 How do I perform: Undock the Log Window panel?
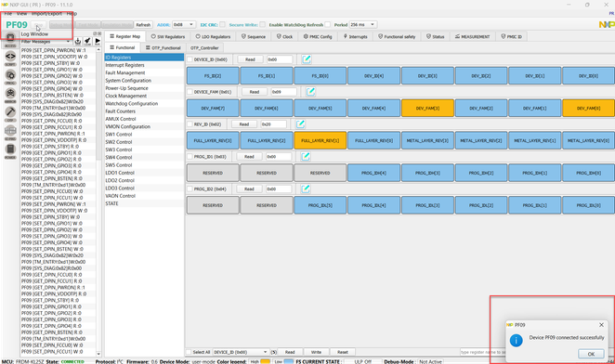(x=95, y=33)
